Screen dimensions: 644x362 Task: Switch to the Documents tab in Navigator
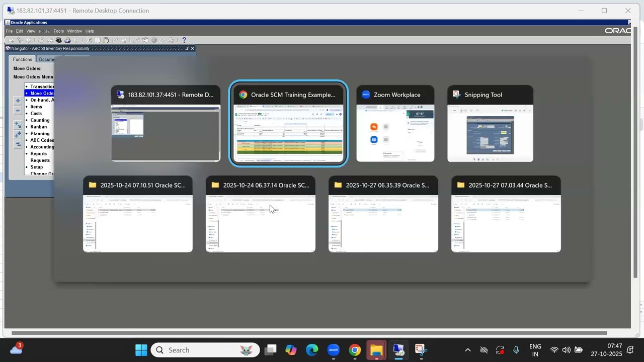click(x=46, y=59)
